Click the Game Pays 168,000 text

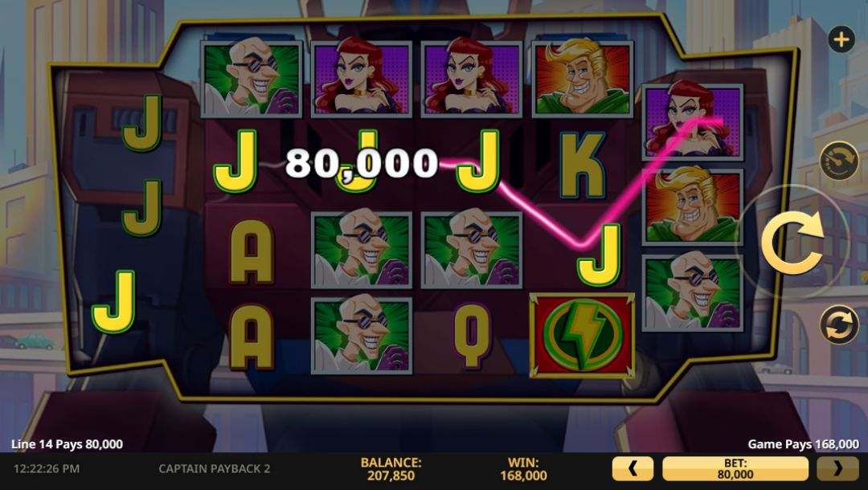[x=803, y=444]
